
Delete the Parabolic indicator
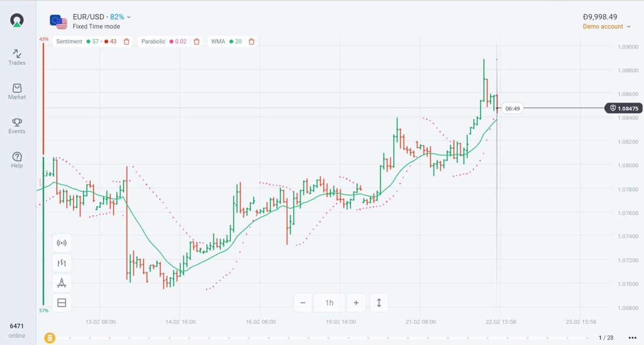click(197, 41)
